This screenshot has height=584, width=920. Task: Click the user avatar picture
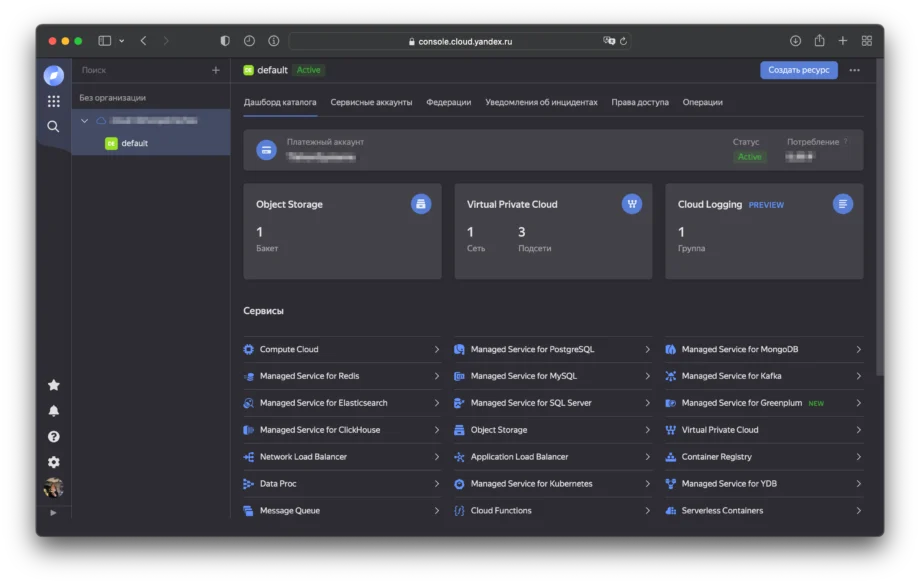click(x=53, y=487)
